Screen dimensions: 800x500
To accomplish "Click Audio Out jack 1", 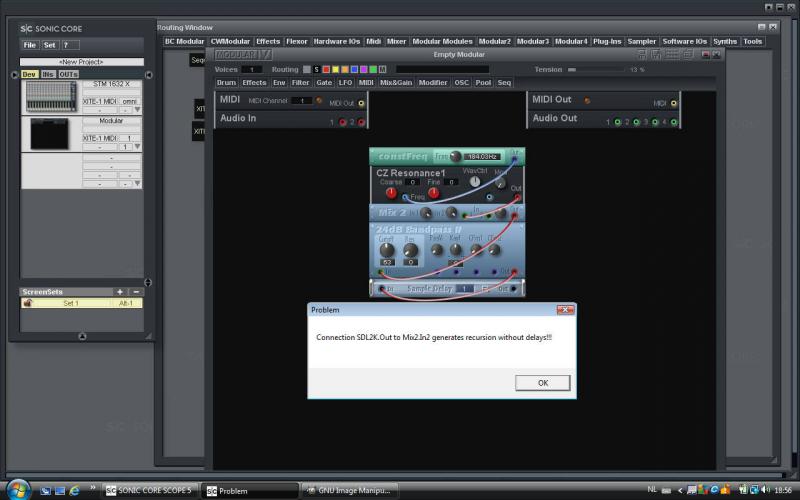I will (617, 122).
